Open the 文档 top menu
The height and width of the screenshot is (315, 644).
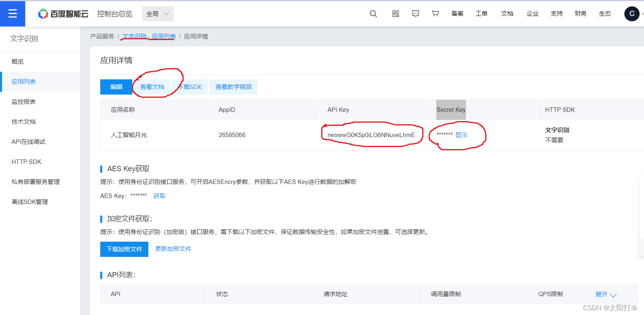pyautogui.click(x=507, y=14)
